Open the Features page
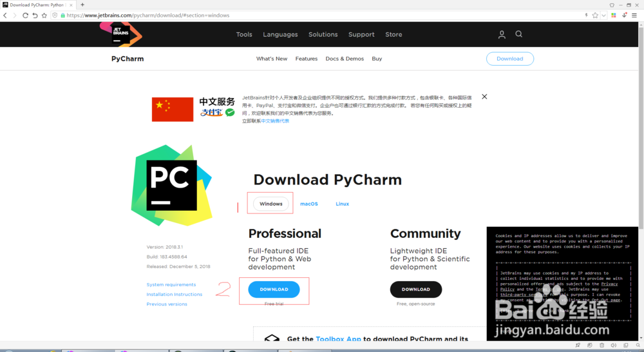Screen dimensions: 644x352 tap(307, 59)
